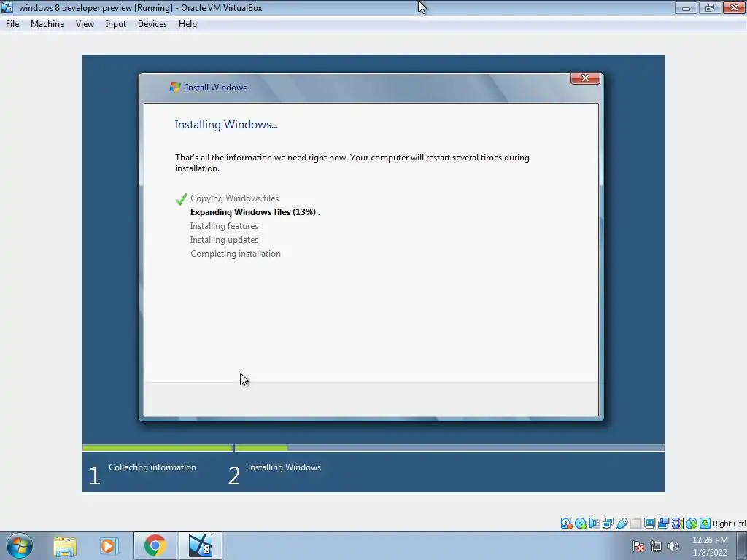Click the 'Copying Windows files' step text

click(x=234, y=198)
